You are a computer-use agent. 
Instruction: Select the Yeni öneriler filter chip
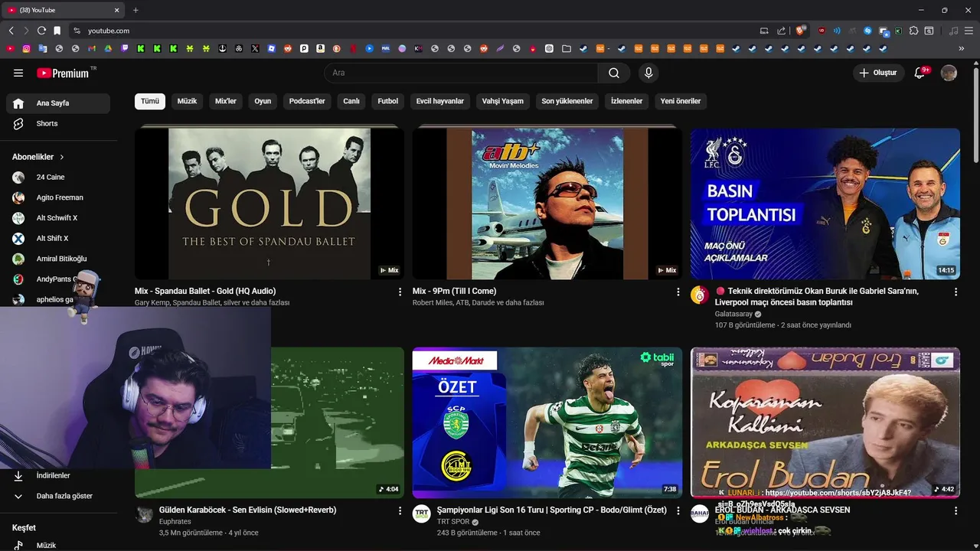(681, 101)
